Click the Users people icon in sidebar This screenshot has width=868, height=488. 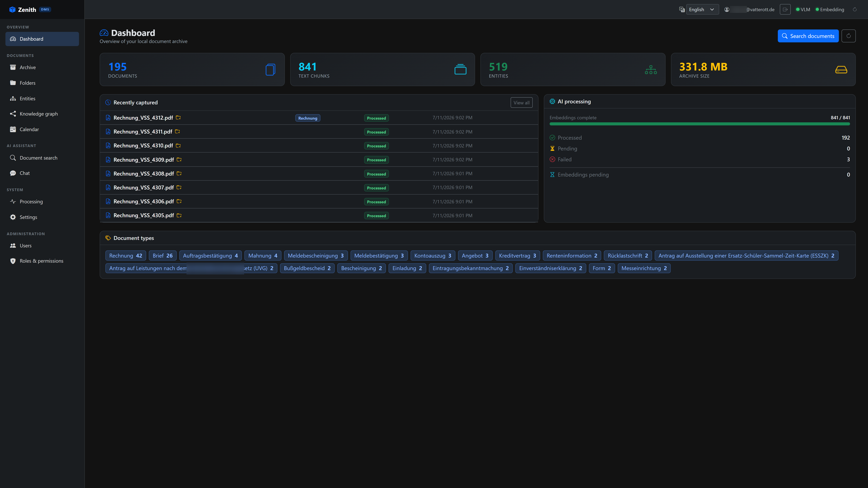[x=13, y=246]
